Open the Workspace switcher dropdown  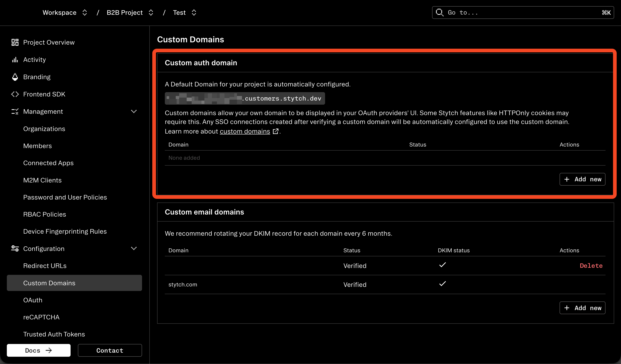tap(84, 13)
